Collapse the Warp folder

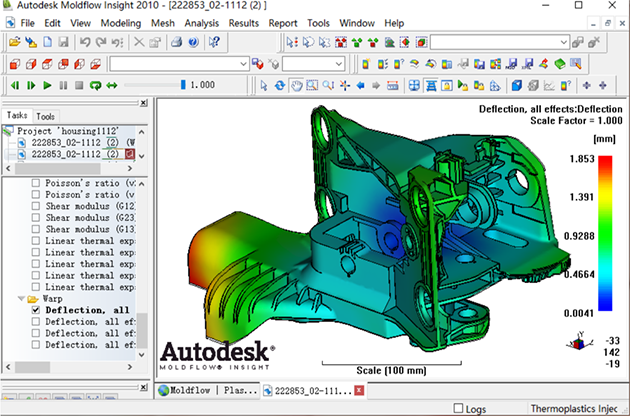point(21,299)
